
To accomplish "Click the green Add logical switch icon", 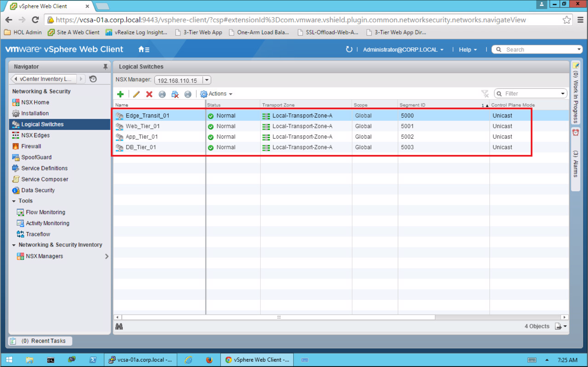I will (x=120, y=94).
